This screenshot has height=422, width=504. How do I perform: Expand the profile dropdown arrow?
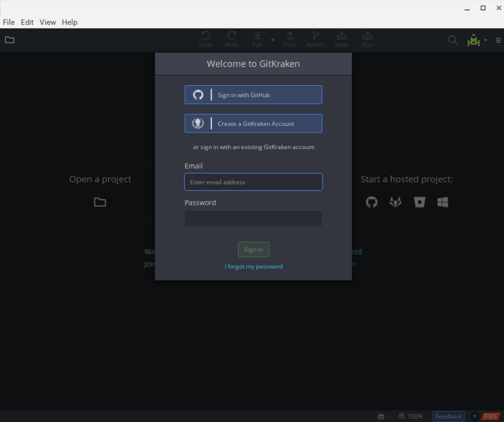pos(486,40)
